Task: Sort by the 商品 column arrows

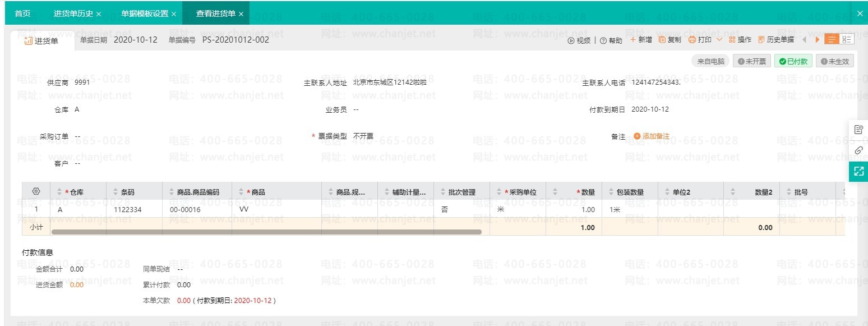Action: click(241, 192)
